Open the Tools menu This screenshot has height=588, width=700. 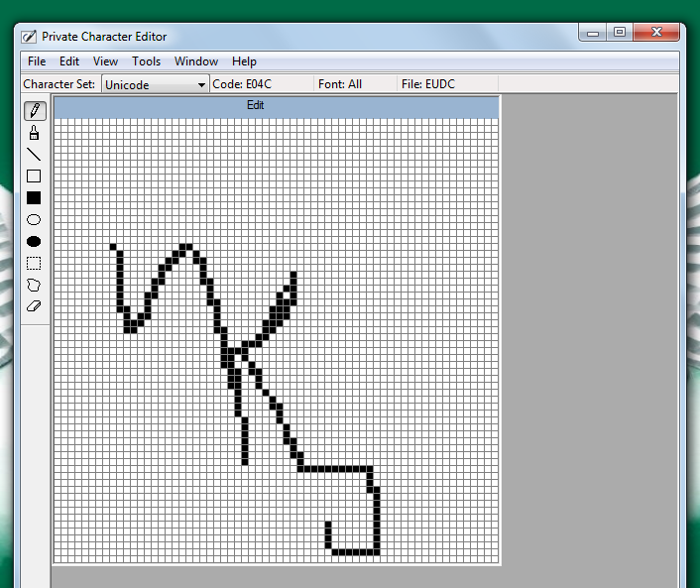pyautogui.click(x=147, y=61)
